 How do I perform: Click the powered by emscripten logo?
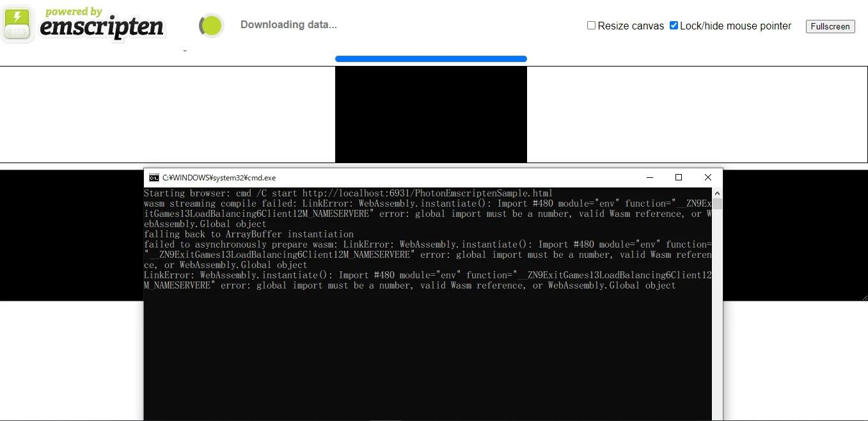pyautogui.click(x=83, y=24)
